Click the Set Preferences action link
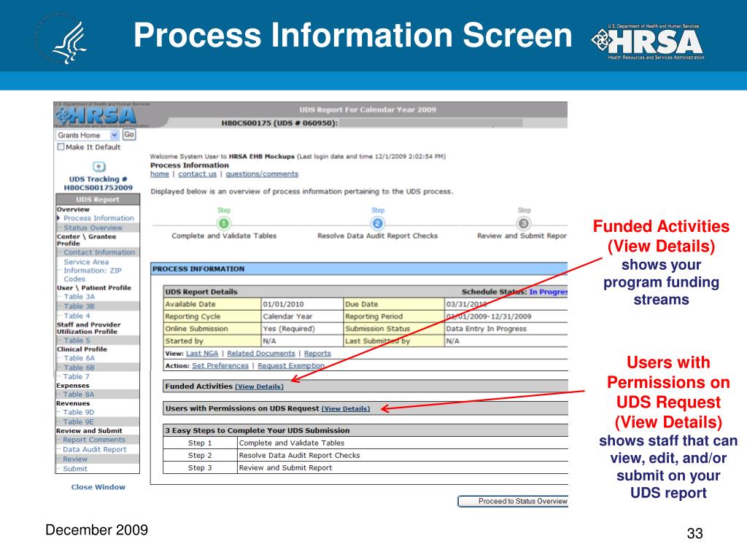This screenshot has height=560, width=747. (220, 366)
